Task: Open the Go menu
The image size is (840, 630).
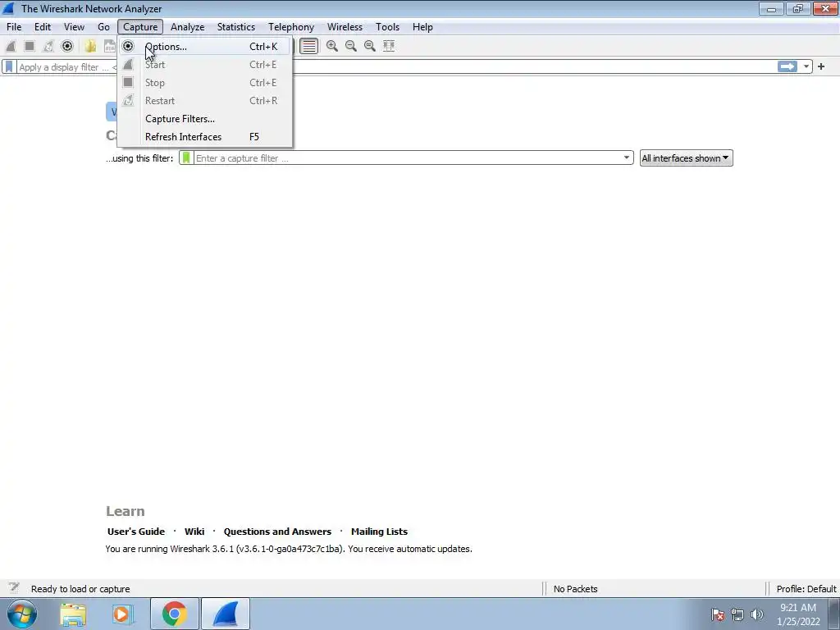Action: (x=103, y=27)
